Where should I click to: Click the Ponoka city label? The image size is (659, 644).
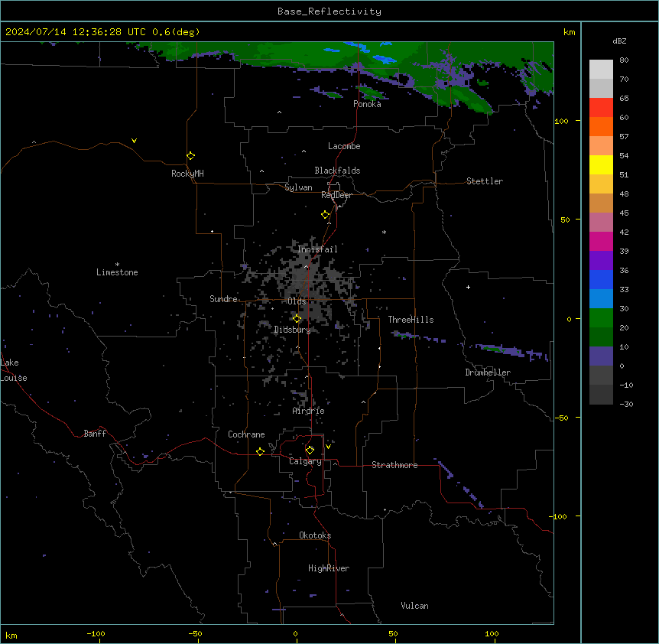367,104
